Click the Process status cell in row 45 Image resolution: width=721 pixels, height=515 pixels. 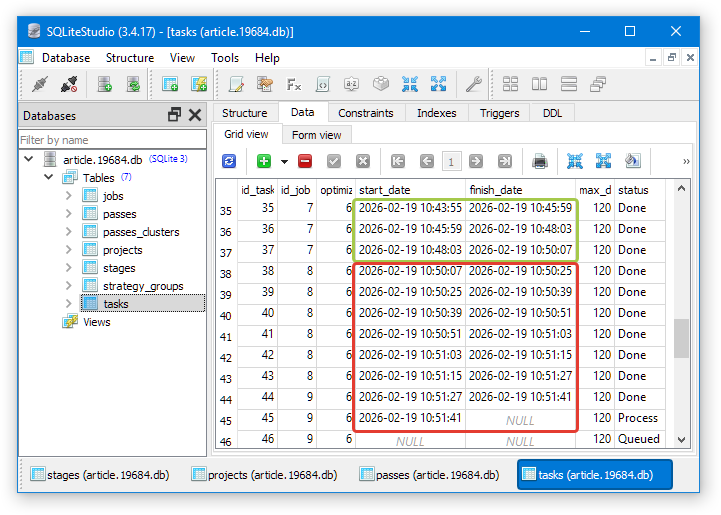point(640,418)
